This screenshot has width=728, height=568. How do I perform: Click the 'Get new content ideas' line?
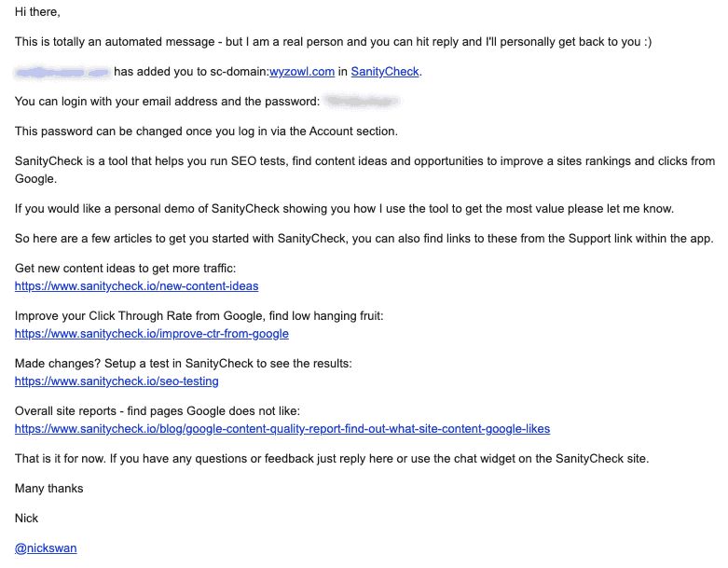(x=125, y=269)
